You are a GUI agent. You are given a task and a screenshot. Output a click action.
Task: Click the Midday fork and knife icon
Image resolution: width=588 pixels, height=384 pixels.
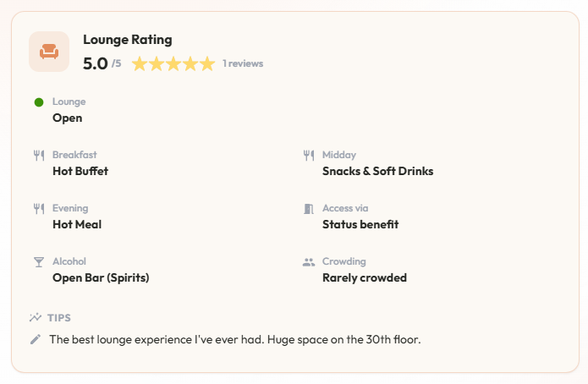tap(309, 155)
